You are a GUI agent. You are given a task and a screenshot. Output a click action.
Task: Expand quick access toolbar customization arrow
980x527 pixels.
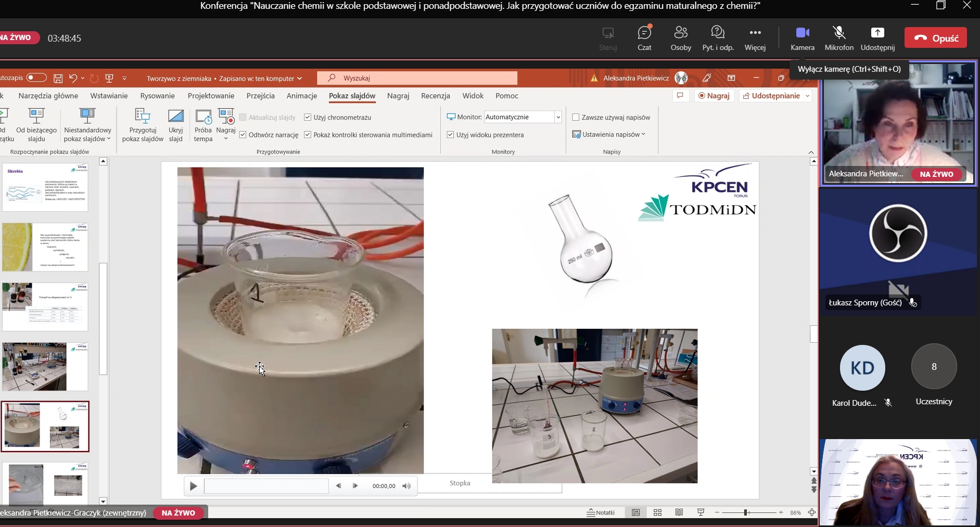[x=124, y=79]
